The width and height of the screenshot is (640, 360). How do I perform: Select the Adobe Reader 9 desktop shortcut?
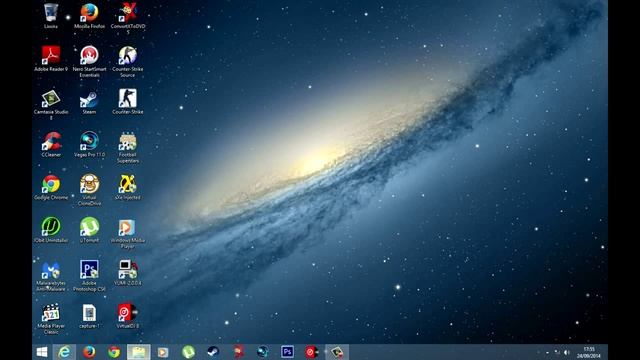pyautogui.click(x=51, y=58)
